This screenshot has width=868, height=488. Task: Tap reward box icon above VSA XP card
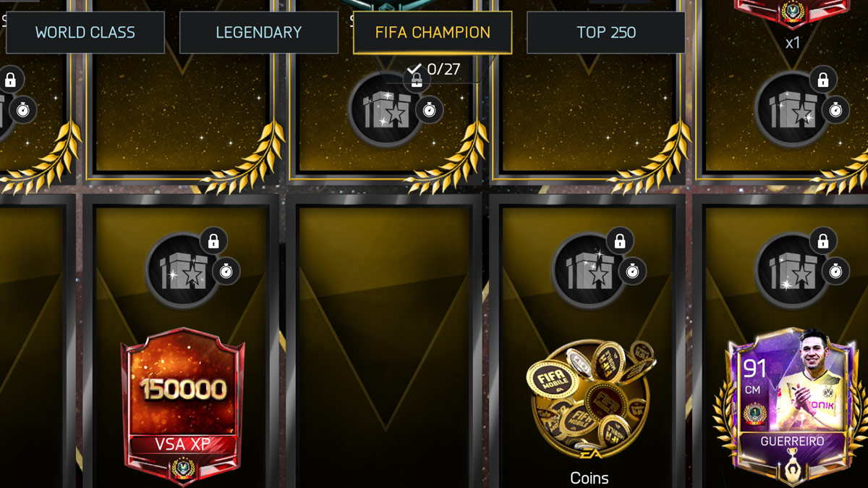(184, 271)
